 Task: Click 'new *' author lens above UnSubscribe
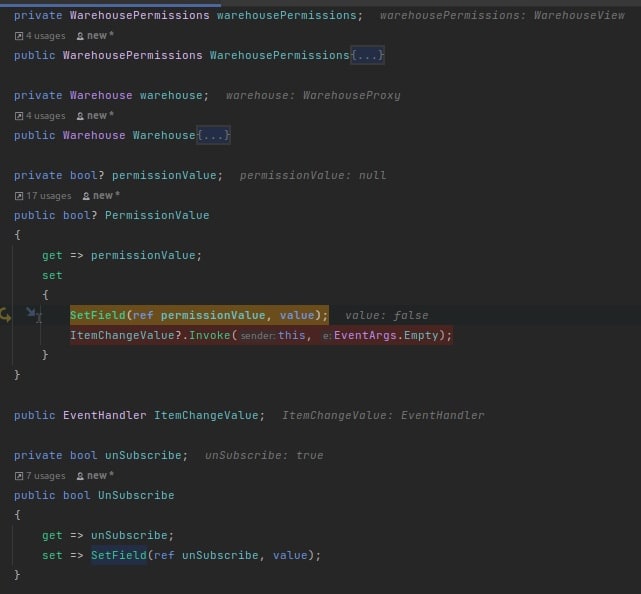point(95,476)
